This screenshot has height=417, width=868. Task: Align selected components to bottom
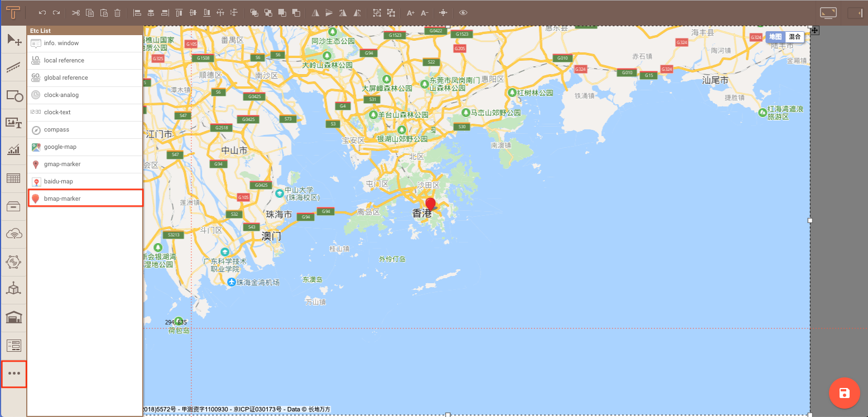tap(207, 12)
